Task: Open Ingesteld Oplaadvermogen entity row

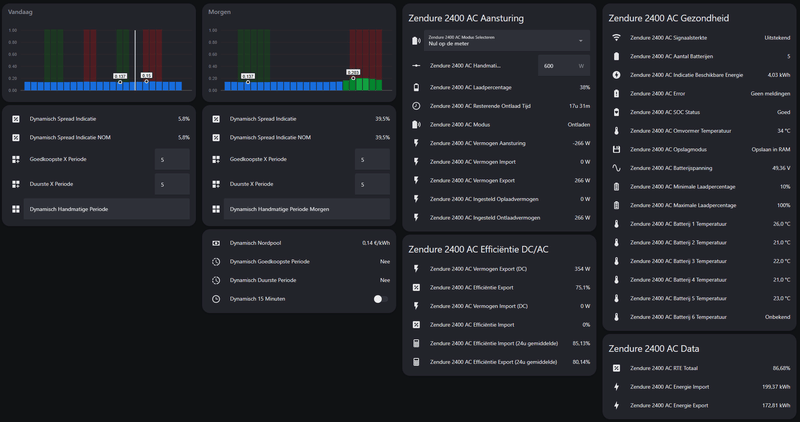Action: pyautogui.click(x=499, y=199)
